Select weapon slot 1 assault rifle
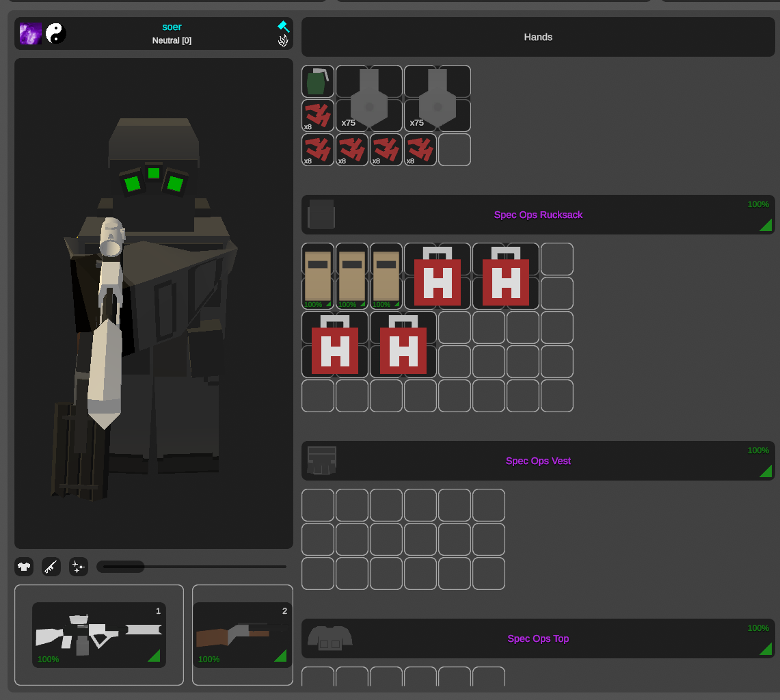Image resolution: width=780 pixels, height=700 pixels. (x=99, y=635)
